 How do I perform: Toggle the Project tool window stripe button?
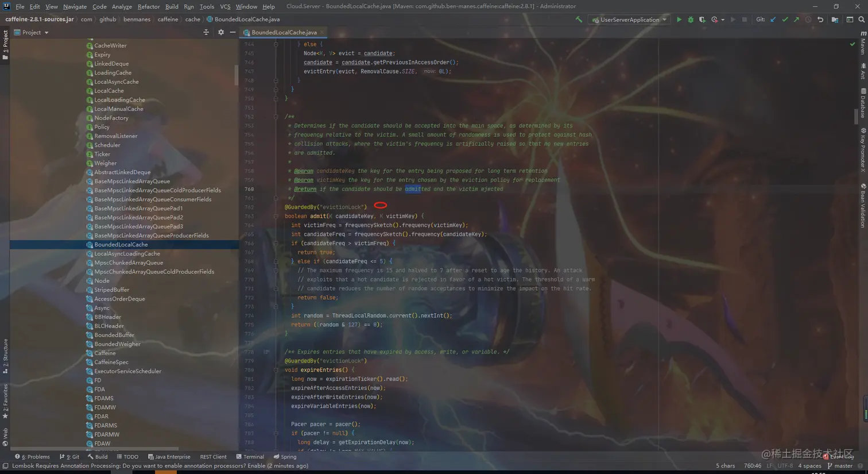(5, 44)
